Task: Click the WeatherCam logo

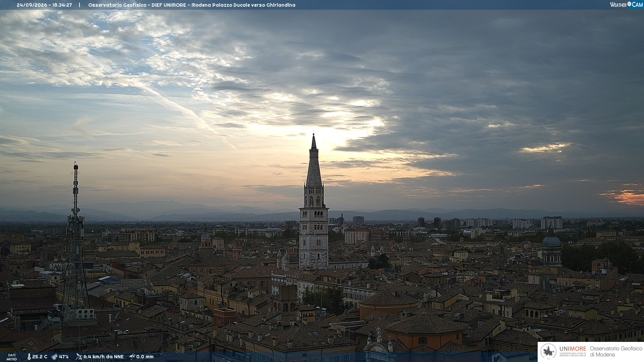Action: 626,5
